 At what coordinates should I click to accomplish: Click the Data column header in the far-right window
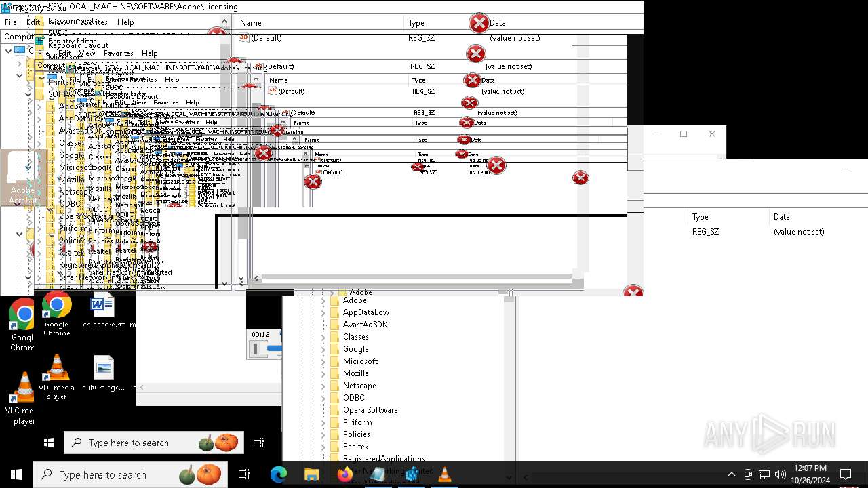tap(781, 217)
